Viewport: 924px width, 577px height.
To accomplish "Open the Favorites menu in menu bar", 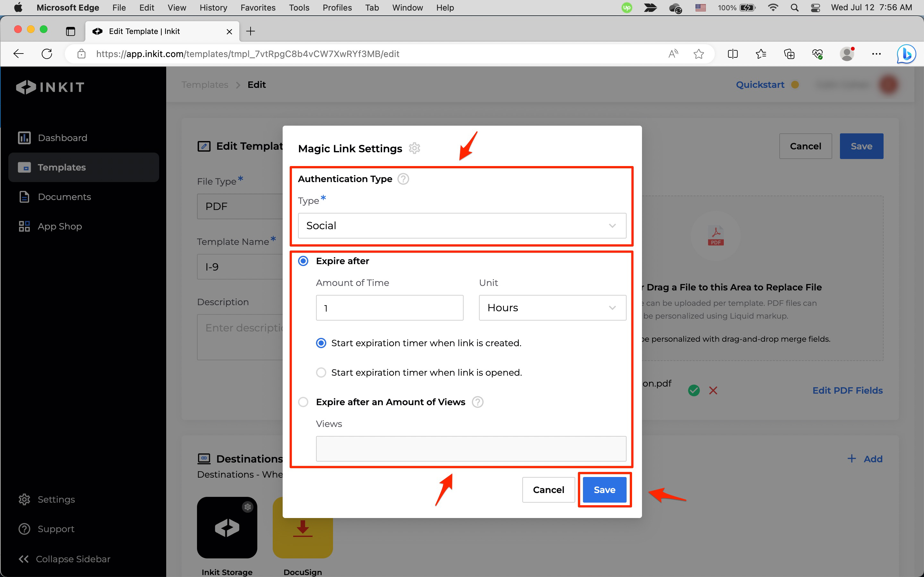I will [258, 8].
